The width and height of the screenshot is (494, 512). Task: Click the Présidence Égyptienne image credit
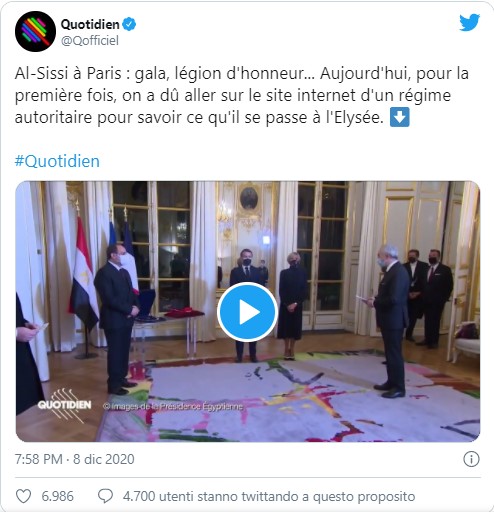pyautogui.click(x=173, y=406)
